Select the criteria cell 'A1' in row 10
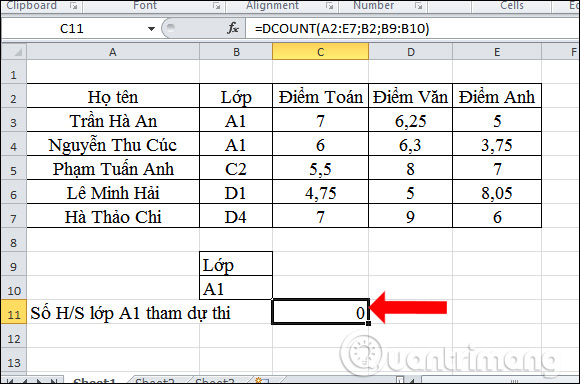The image size is (580, 384). pos(236,288)
